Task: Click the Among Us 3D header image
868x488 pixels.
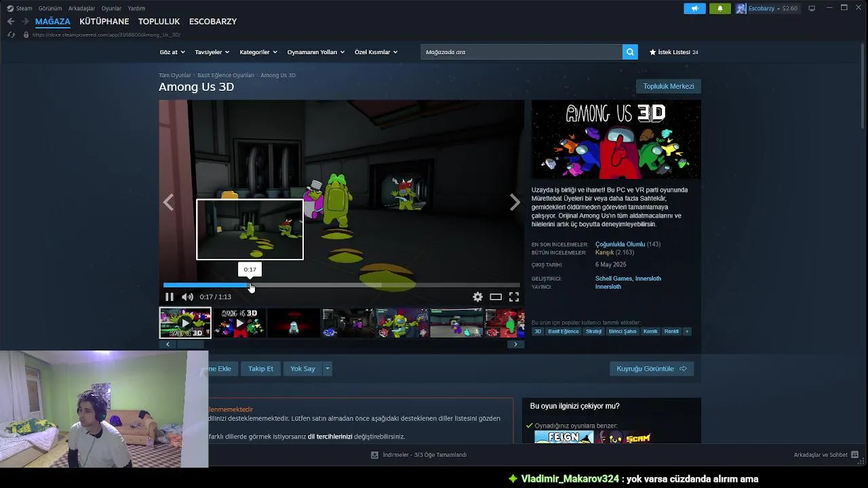Action: pyautogui.click(x=616, y=140)
